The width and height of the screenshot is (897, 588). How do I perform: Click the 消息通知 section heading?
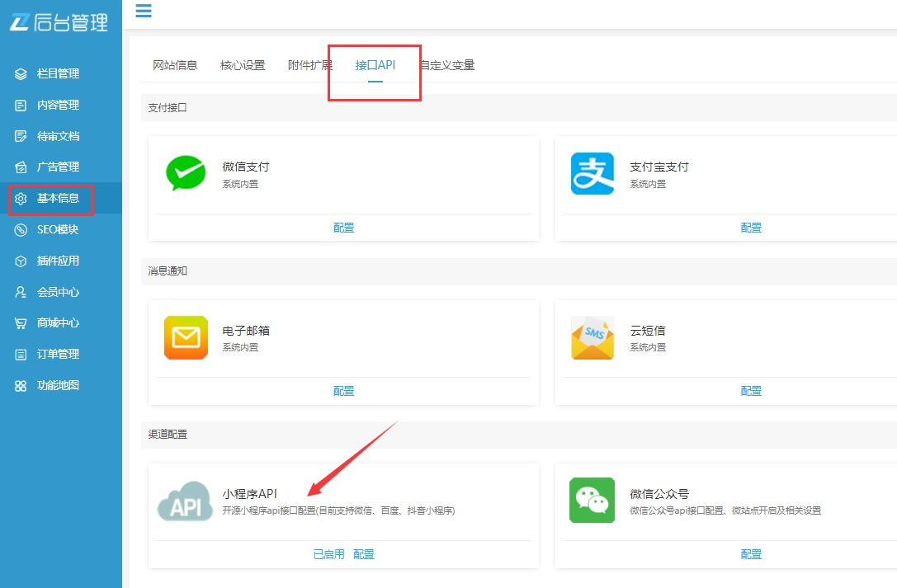point(168,270)
